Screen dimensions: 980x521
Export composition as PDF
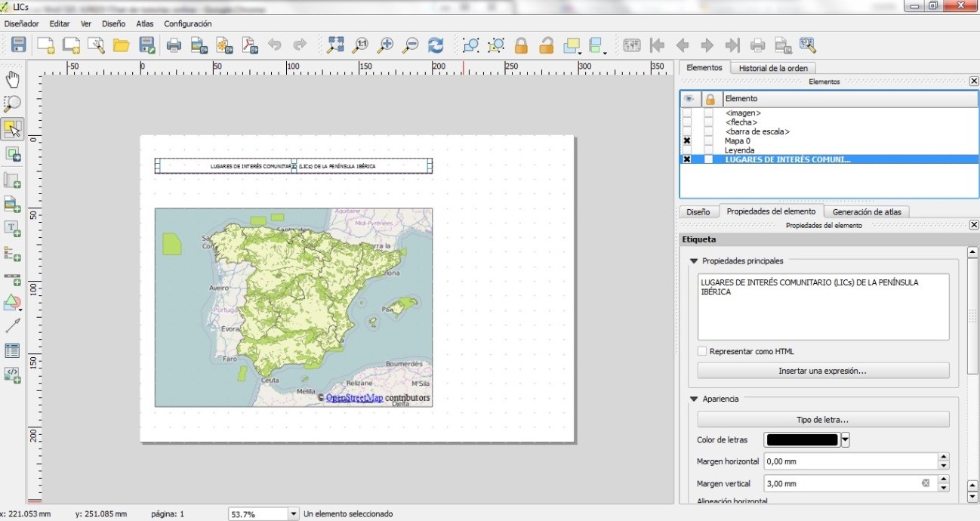[x=250, y=45]
